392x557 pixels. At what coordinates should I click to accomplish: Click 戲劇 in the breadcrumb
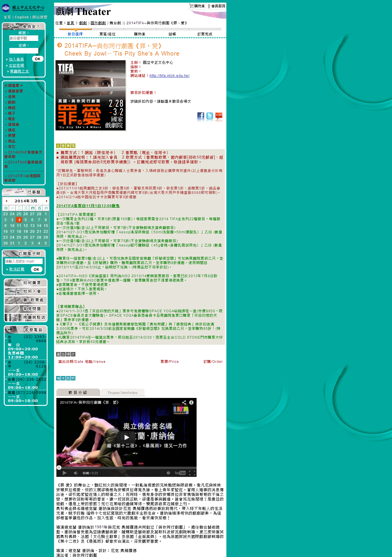click(83, 23)
